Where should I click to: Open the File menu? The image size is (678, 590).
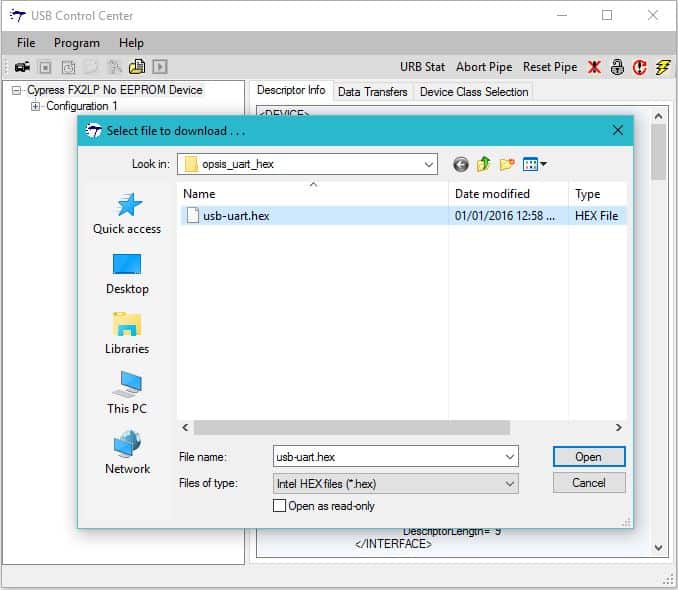pos(26,43)
